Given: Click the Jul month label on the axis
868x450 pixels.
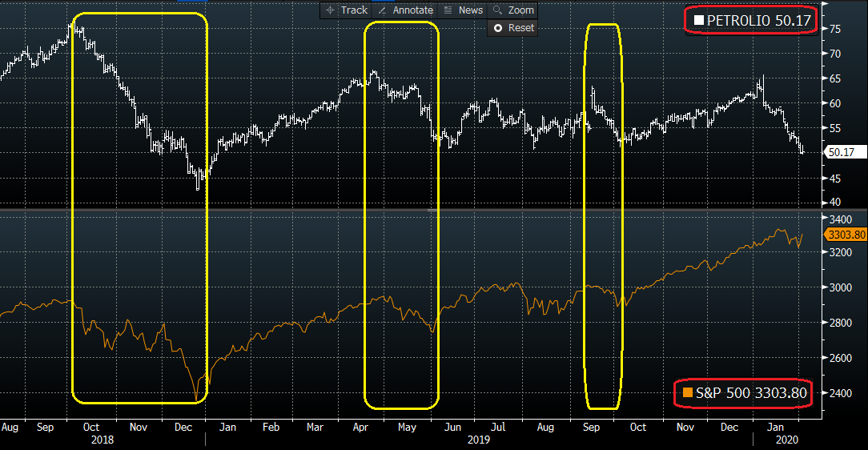Looking at the screenshot, I should pyautogui.click(x=498, y=428).
